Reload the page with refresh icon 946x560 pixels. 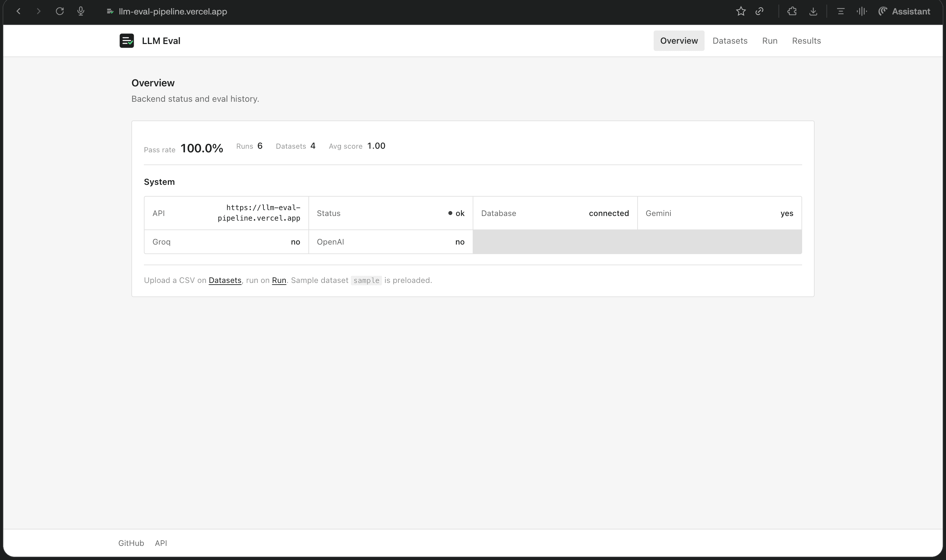click(x=60, y=11)
